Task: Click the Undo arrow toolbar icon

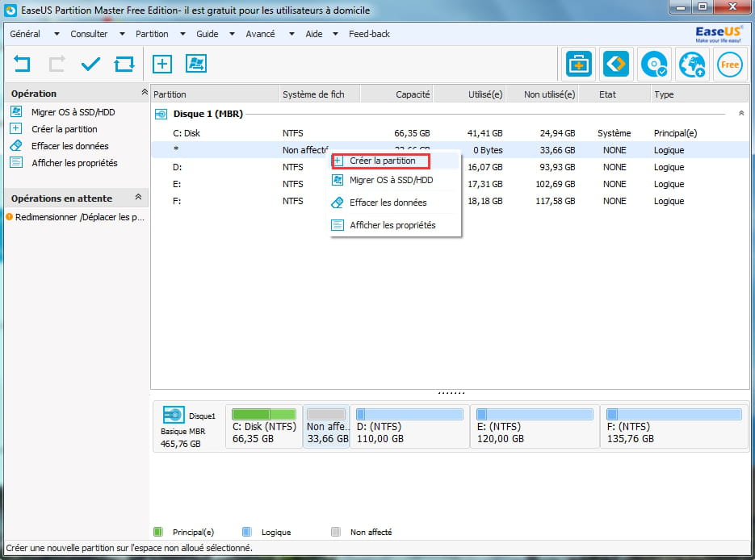Action: 22,64
